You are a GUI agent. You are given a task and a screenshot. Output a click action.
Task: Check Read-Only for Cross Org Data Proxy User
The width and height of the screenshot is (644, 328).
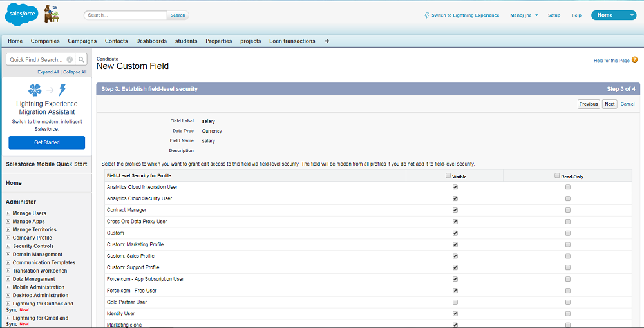(x=567, y=222)
